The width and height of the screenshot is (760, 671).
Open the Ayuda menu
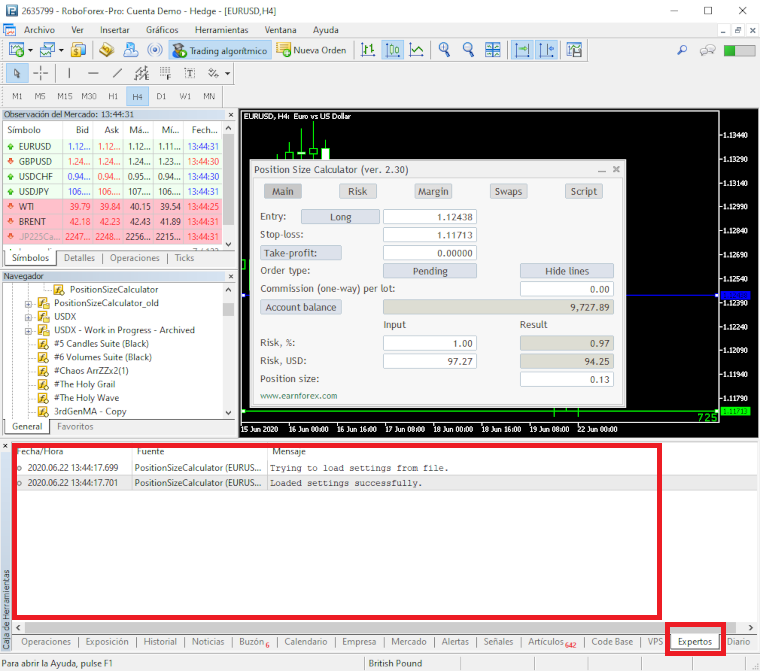click(x=325, y=30)
